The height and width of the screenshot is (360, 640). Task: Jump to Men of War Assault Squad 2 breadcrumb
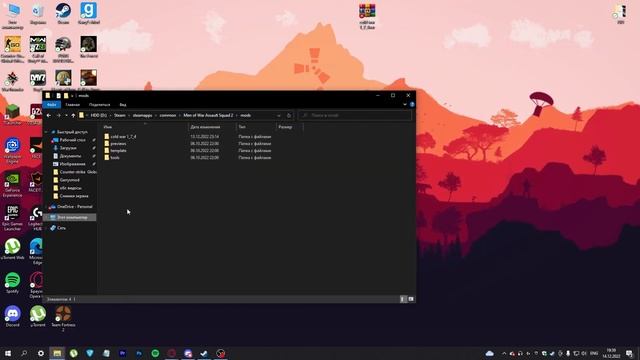pyautogui.click(x=208, y=116)
